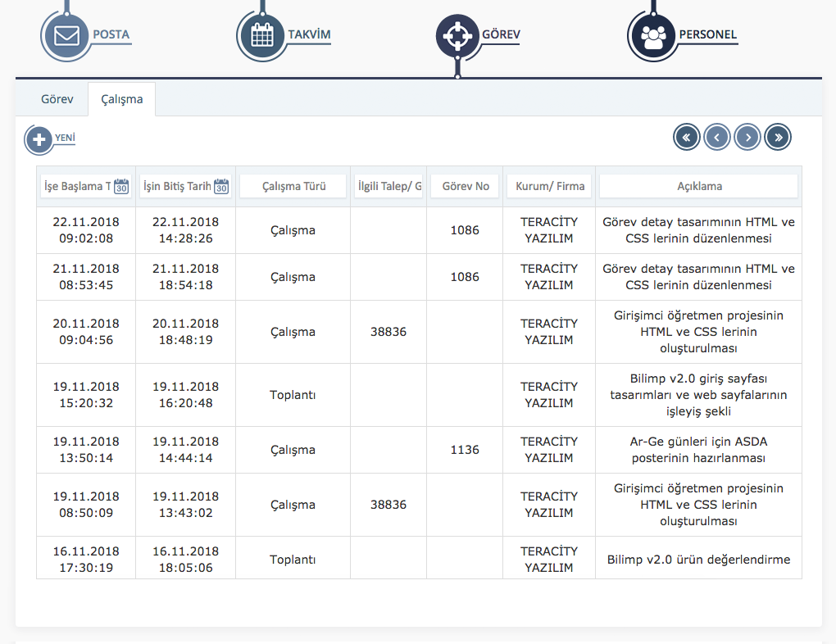Screen dimensions: 836x644
Task: Go to first page with double-left arrow
Action: (687, 137)
